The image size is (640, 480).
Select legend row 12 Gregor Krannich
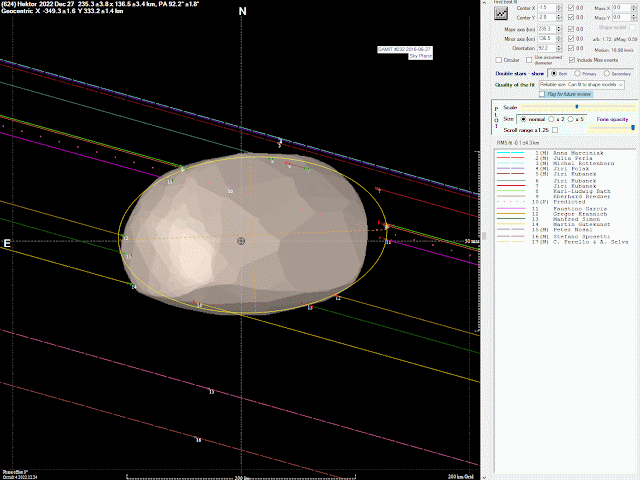tap(562, 214)
